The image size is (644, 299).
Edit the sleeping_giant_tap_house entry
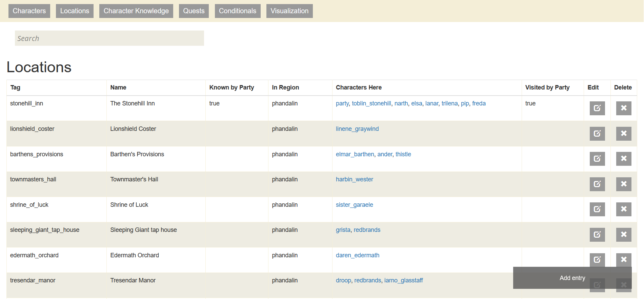pyautogui.click(x=597, y=235)
